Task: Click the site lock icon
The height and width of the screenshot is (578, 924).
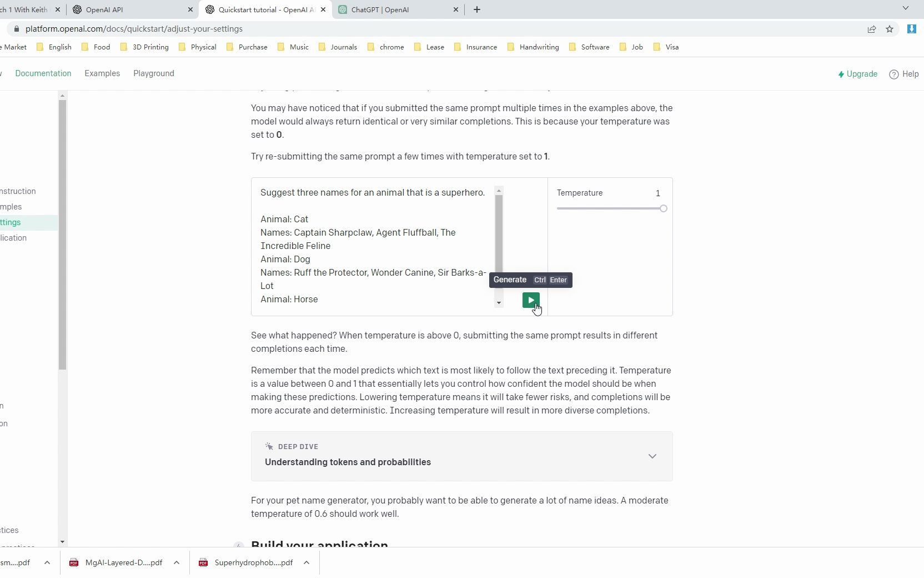Action: point(17,29)
